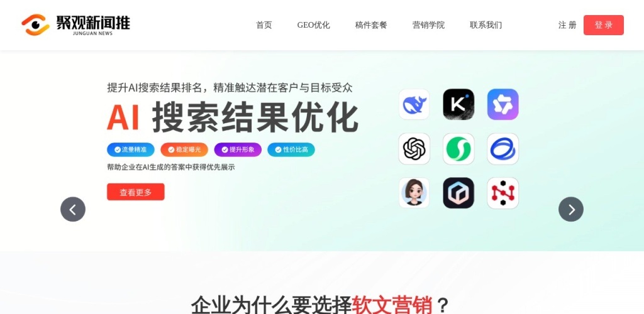Click the red 登录 button

[x=603, y=25]
